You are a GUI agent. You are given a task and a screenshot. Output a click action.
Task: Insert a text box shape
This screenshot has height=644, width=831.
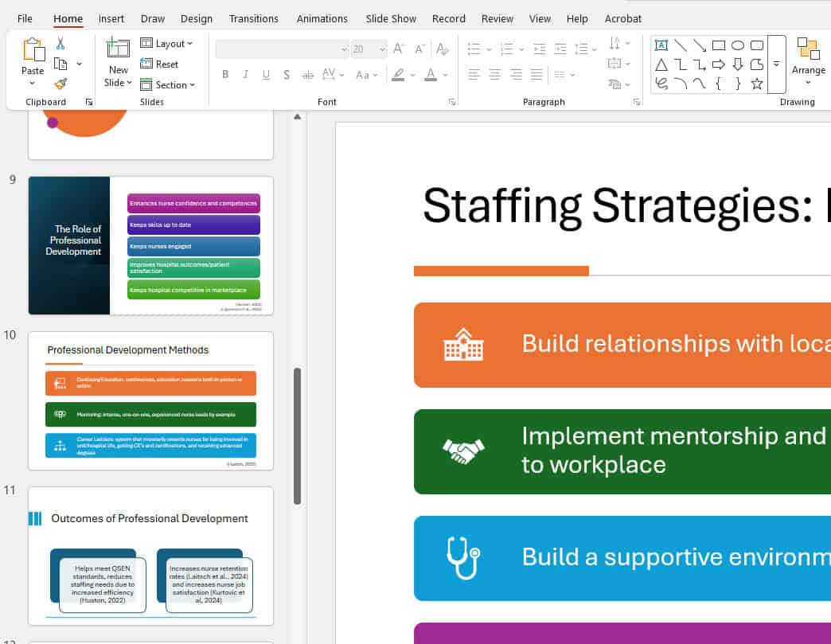[661, 45]
